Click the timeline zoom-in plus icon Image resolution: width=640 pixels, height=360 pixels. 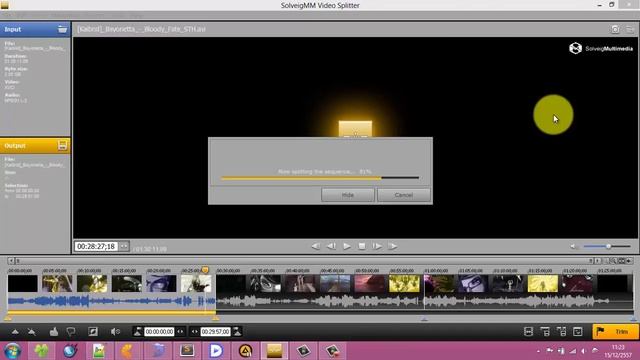coord(629,261)
